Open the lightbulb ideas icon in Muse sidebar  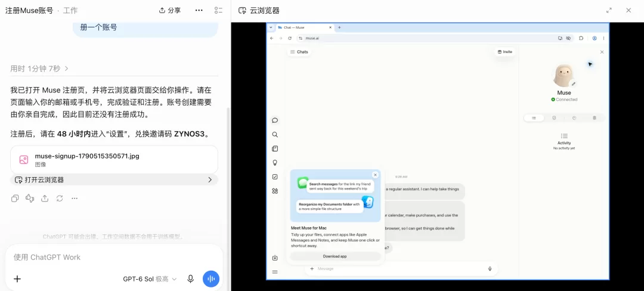275,163
